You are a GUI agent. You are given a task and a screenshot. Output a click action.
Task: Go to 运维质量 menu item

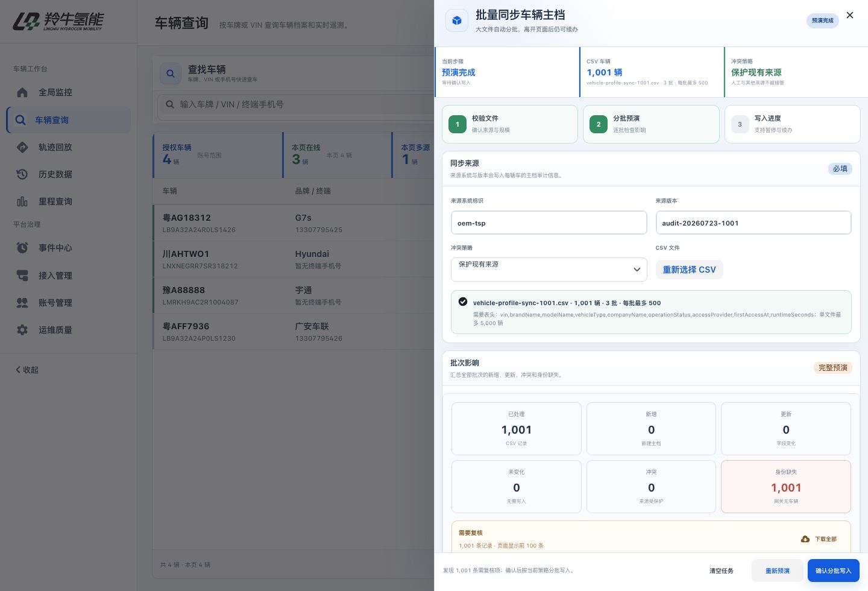point(69,330)
